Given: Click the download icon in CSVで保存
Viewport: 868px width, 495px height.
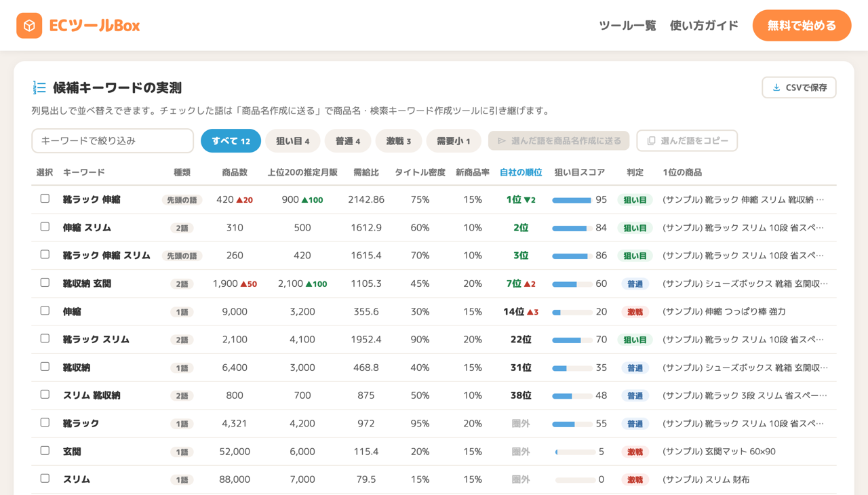Looking at the screenshot, I should click(x=776, y=87).
